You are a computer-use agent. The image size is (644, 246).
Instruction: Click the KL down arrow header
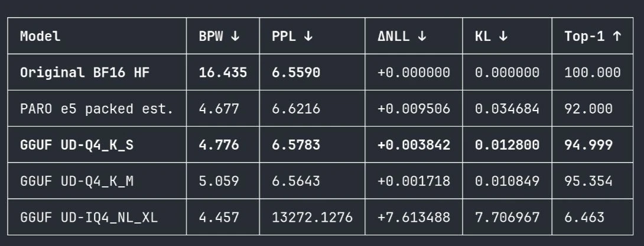pyautogui.click(x=492, y=36)
